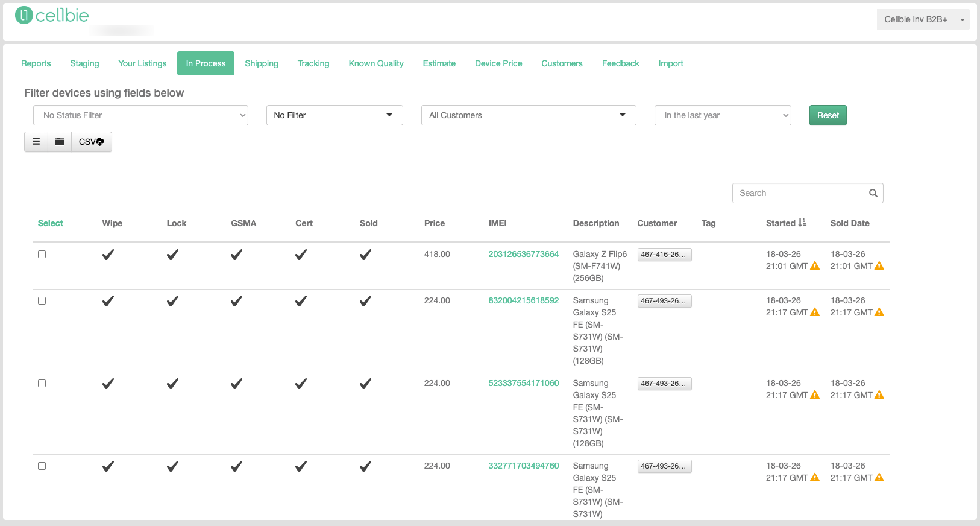Click GSMA checkmark for IMEI 203126536773664

pos(237,255)
